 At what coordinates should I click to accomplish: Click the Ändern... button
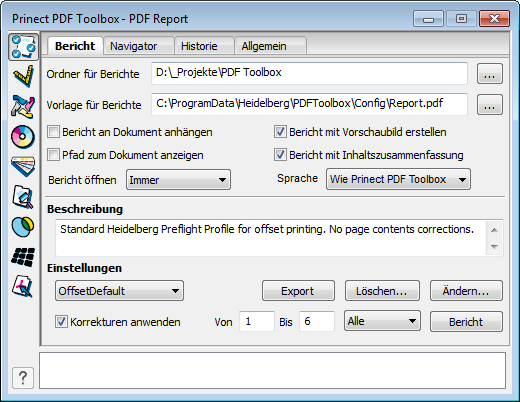click(466, 291)
